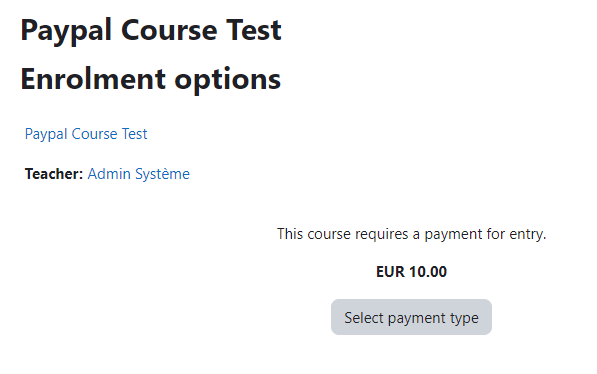This screenshot has width=597, height=374.
Task: Click the word Select on the grey button
Action: coord(364,317)
